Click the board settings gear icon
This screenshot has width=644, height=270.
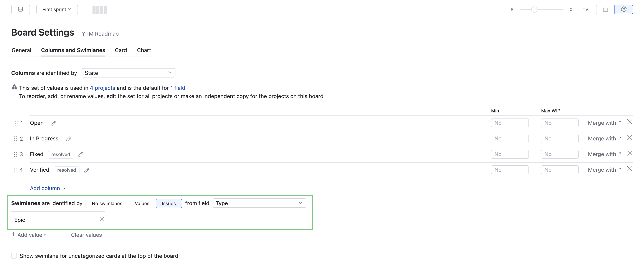click(624, 10)
